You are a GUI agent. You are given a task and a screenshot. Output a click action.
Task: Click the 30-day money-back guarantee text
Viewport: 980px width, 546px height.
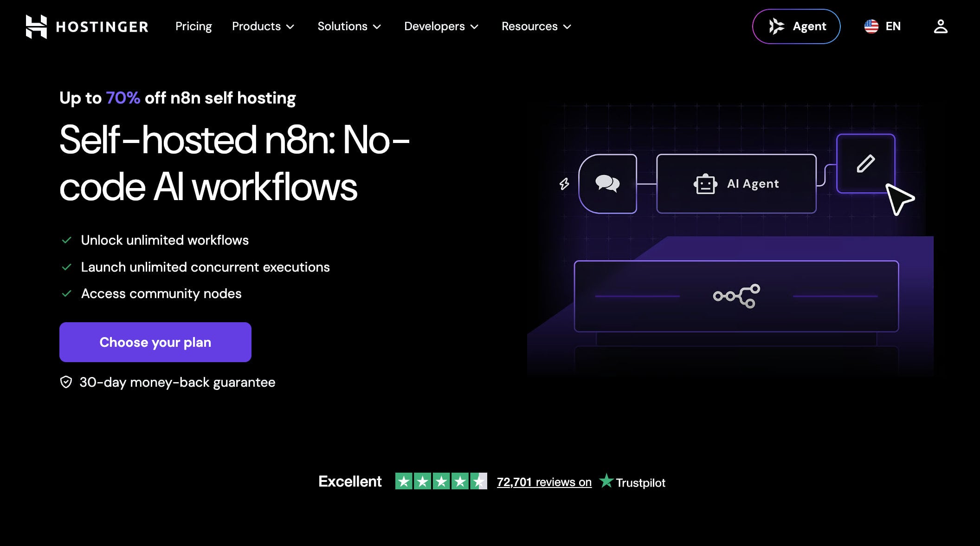(x=177, y=382)
